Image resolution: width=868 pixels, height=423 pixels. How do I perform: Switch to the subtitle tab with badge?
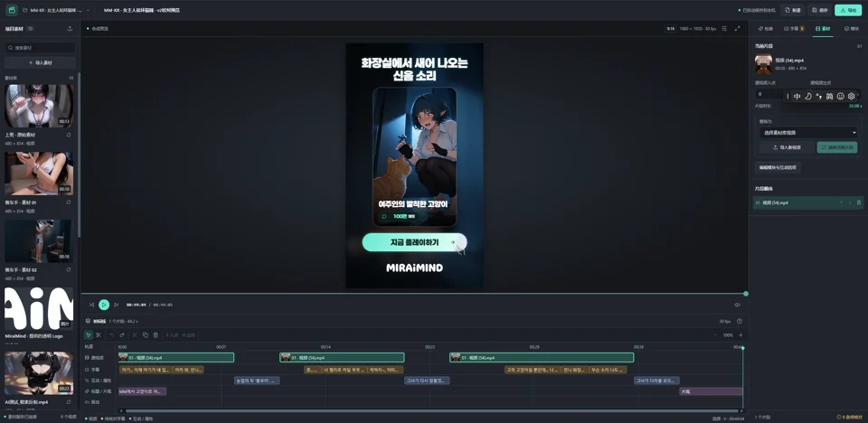tap(794, 28)
